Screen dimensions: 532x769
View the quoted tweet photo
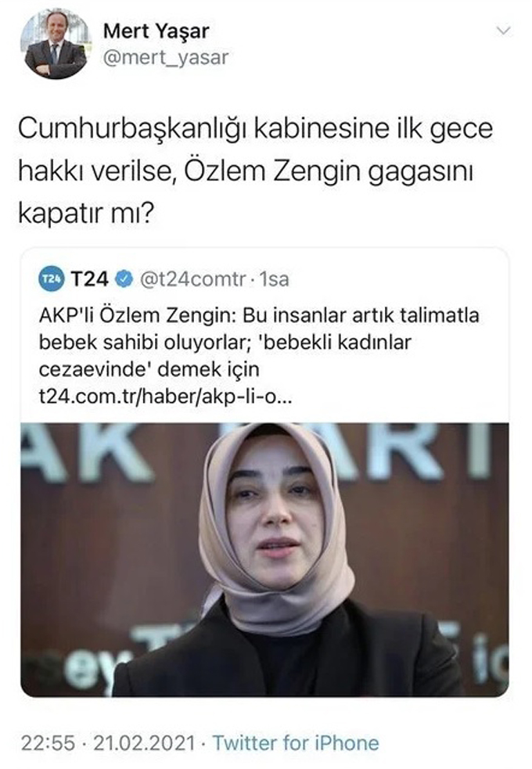[x=264, y=559]
